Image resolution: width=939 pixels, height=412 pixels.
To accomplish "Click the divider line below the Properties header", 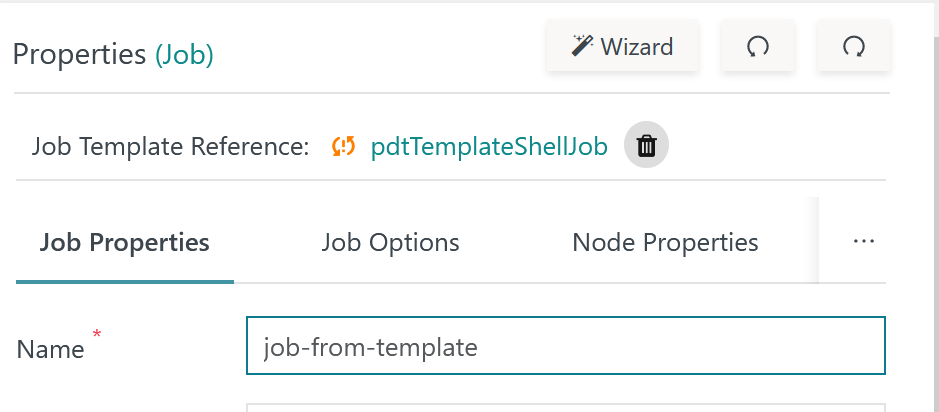I will click(x=452, y=93).
